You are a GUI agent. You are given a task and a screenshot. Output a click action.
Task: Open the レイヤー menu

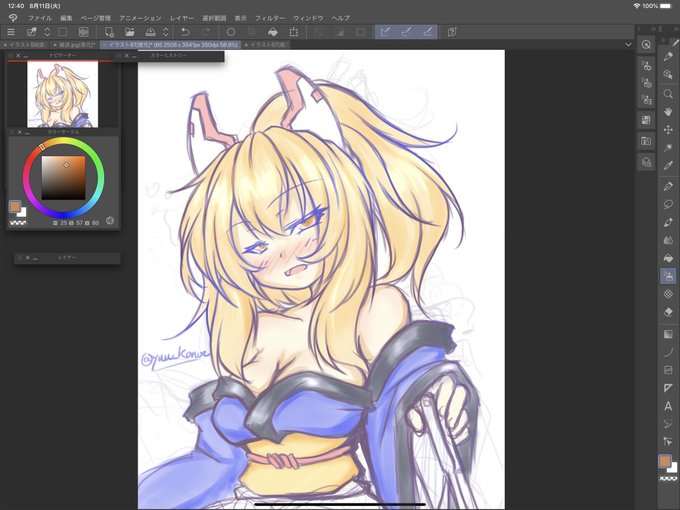point(182,18)
